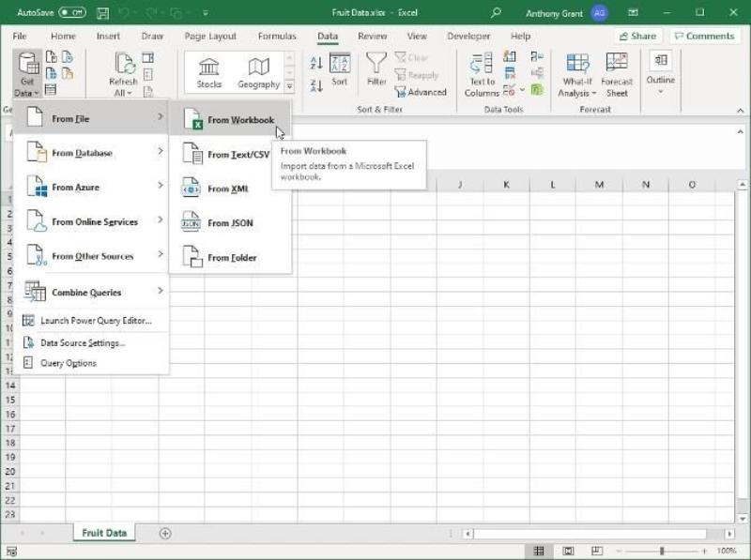
Task: Click the From JSON file icon
Action: [192, 223]
